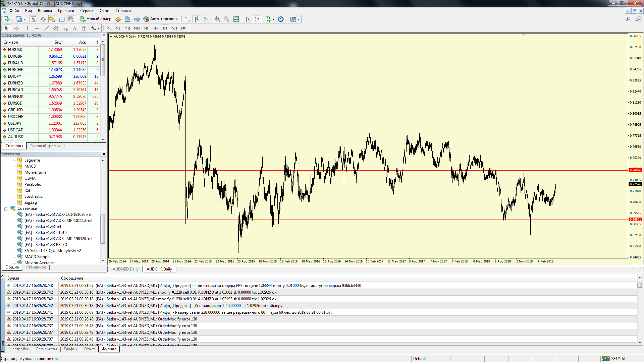The width and height of the screenshot is (644, 362).
Task: Switch timeframe to M30
Action: (137, 28)
